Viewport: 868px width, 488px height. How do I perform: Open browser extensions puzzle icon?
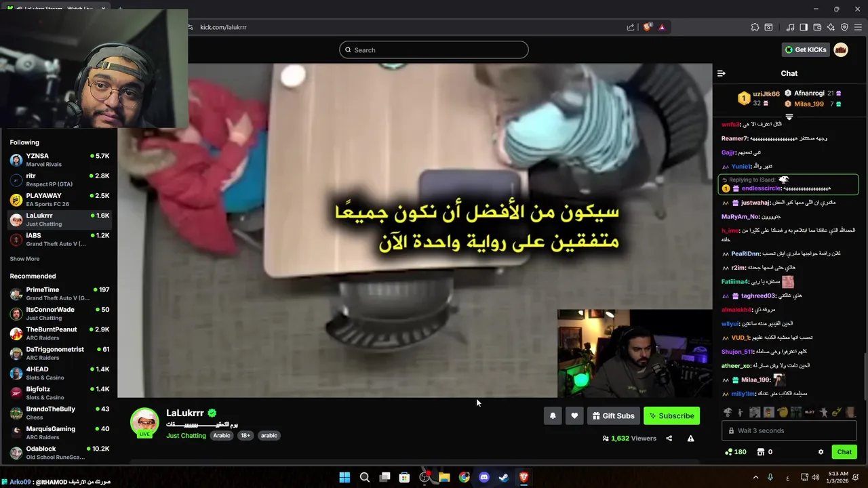[x=755, y=27]
